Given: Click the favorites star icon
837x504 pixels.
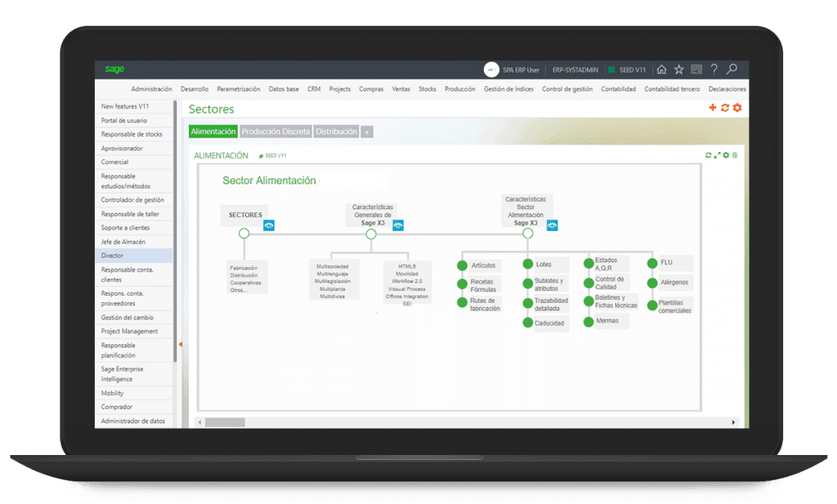Looking at the screenshot, I should coord(679,69).
